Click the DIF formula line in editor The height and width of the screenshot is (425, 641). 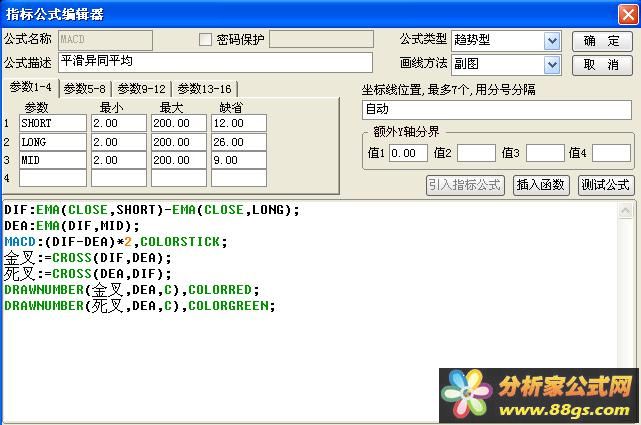coord(152,210)
